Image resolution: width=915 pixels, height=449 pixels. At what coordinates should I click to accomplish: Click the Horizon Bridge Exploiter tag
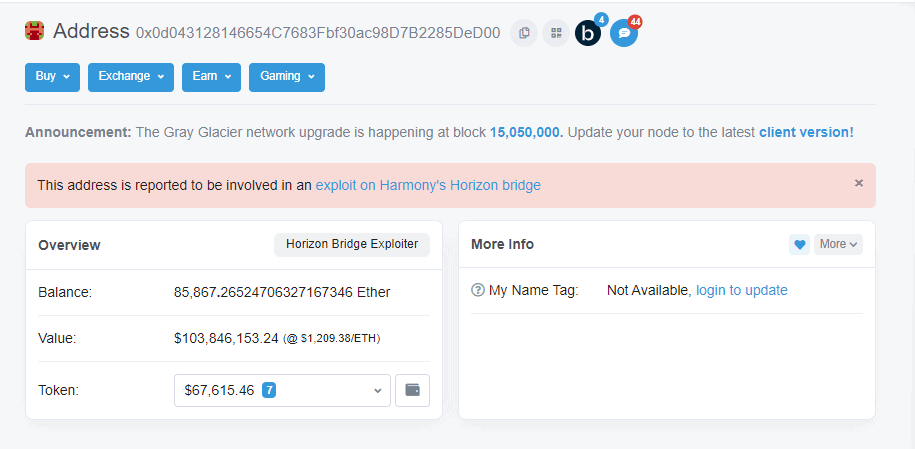[x=352, y=244]
